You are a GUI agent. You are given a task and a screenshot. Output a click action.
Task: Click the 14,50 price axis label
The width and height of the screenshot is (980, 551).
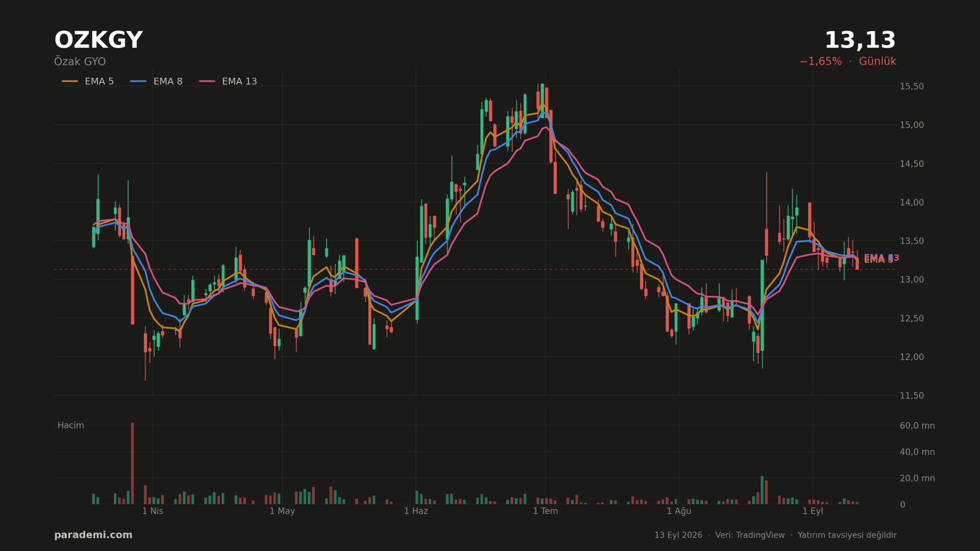[911, 163]
